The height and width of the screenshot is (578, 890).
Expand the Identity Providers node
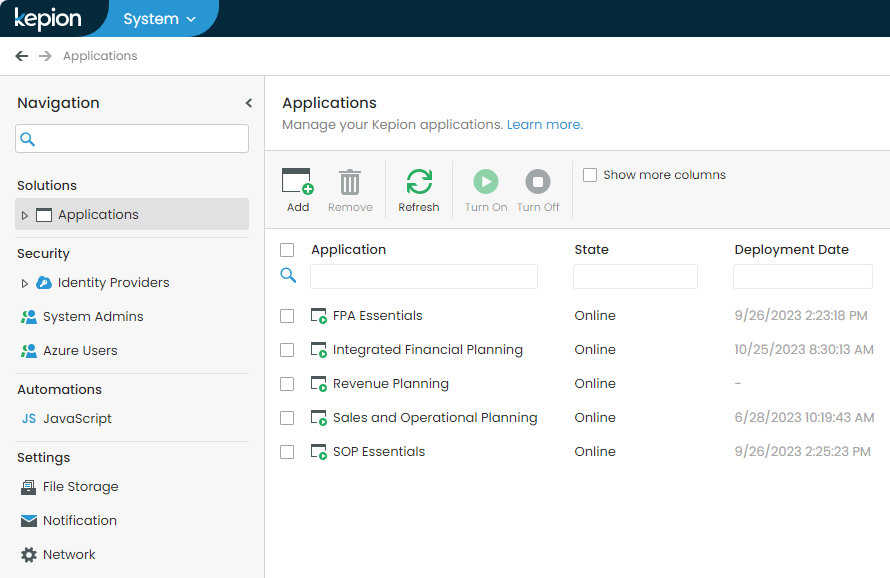tap(24, 283)
